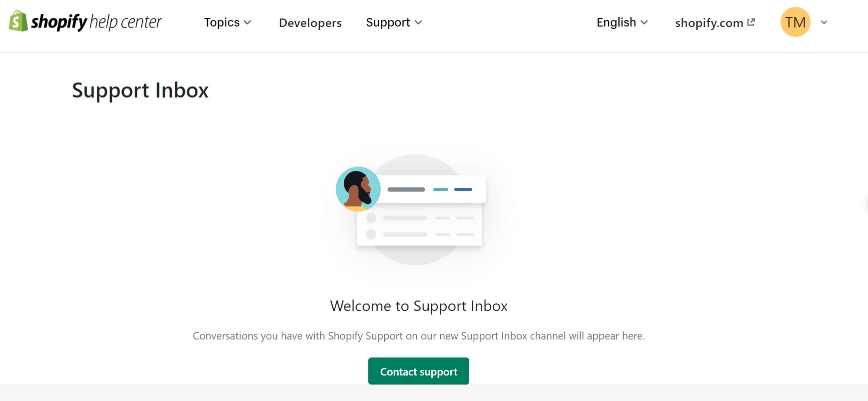
Task: Click the TM account avatar
Action: tap(795, 22)
